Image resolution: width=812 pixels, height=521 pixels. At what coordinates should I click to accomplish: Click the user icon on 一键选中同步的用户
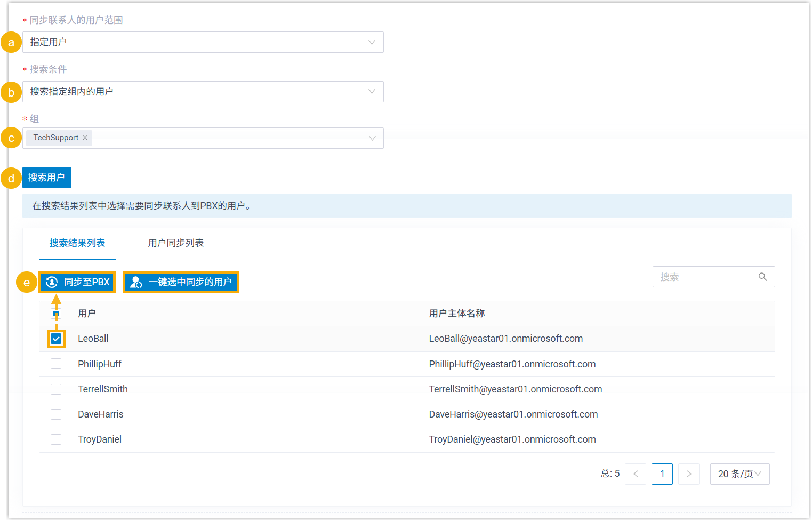[x=136, y=282]
